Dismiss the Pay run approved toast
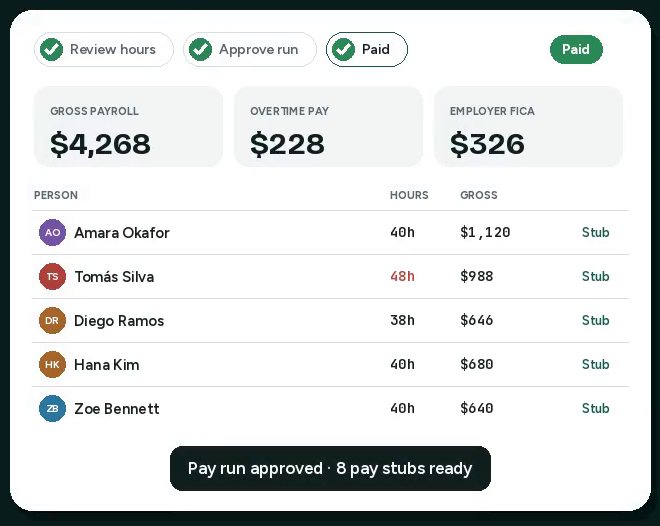This screenshot has width=660, height=526. 330,468
